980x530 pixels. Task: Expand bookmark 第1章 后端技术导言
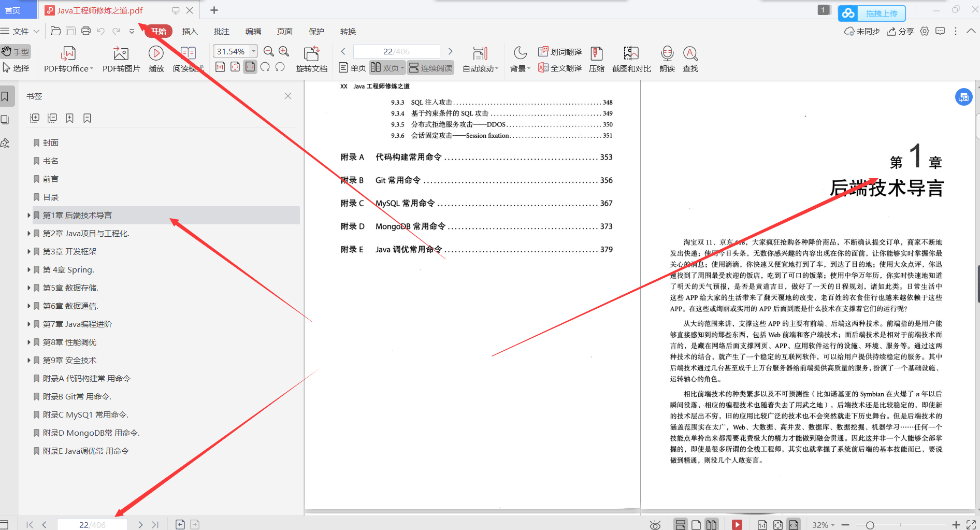pyautogui.click(x=29, y=215)
